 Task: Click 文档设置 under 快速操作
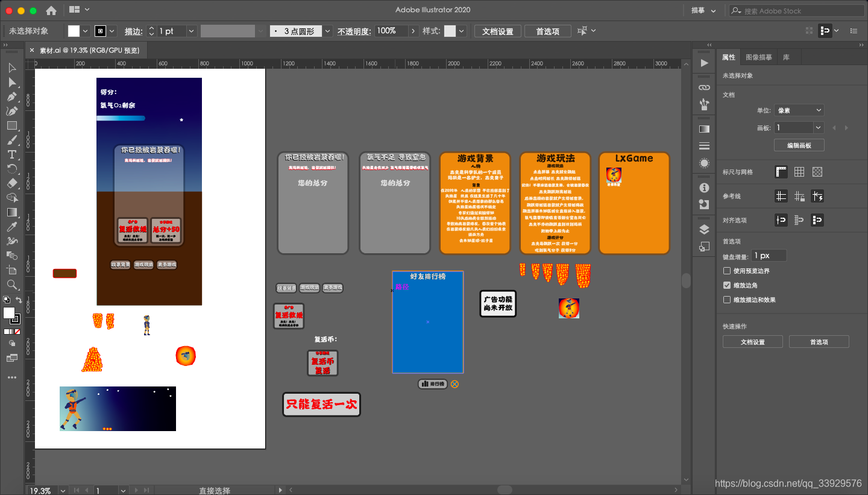(753, 342)
